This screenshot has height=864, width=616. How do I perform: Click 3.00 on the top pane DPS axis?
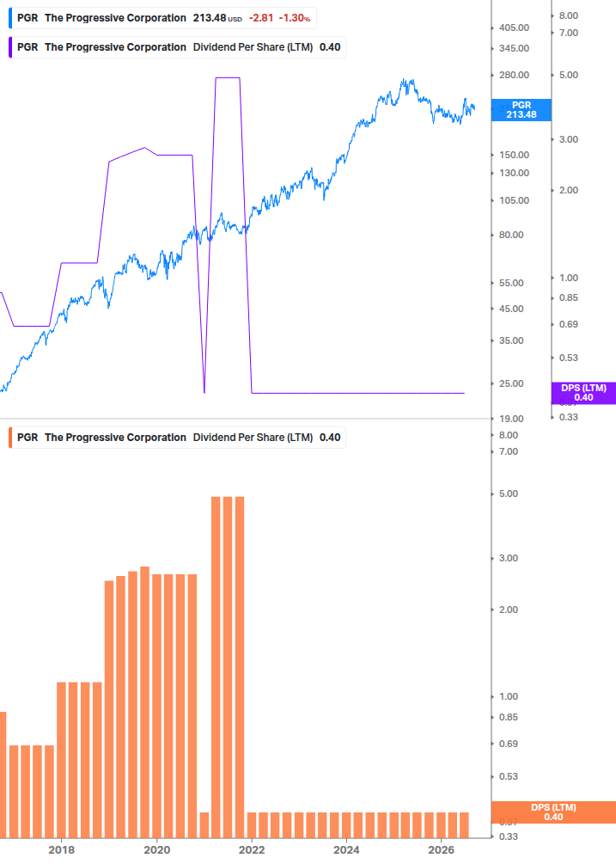point(569,139)
